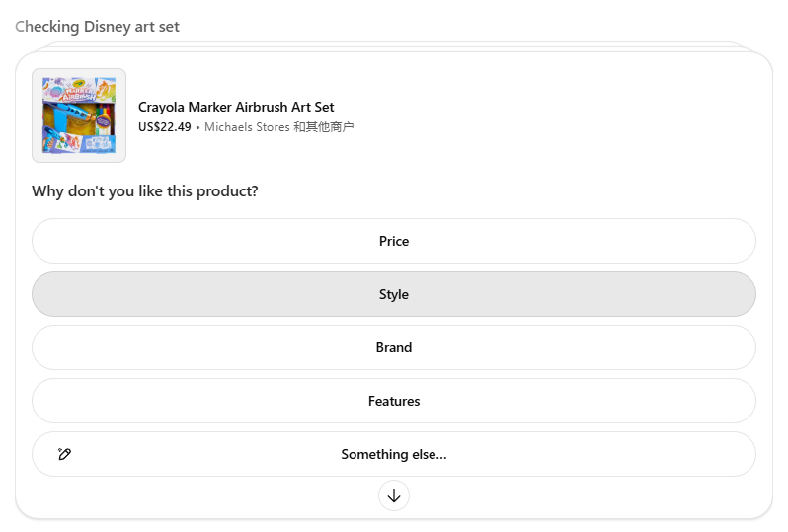Choose Price as the dislike reason
This screenshot has width=788, height=532.
tap(394, 241)
